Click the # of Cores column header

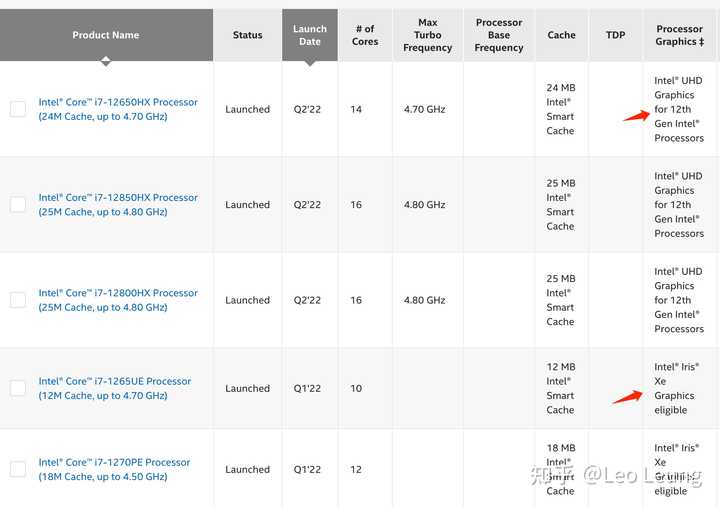[365, 35]
